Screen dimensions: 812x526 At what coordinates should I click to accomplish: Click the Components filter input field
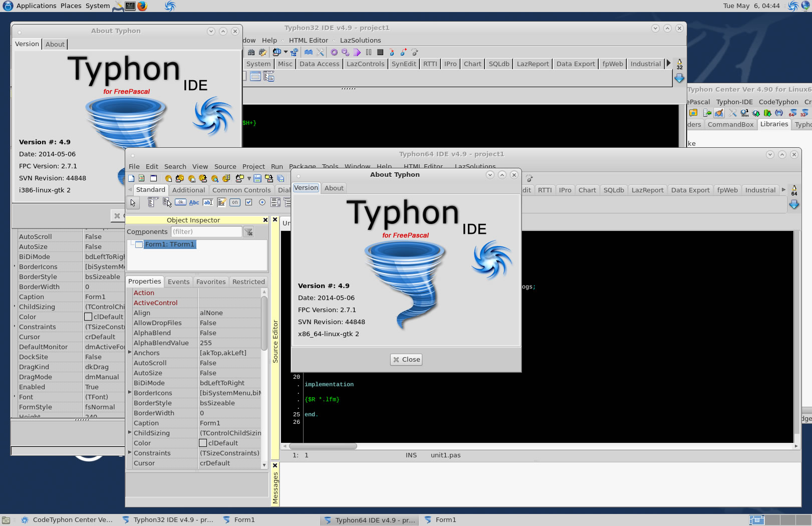click(206, 231)
